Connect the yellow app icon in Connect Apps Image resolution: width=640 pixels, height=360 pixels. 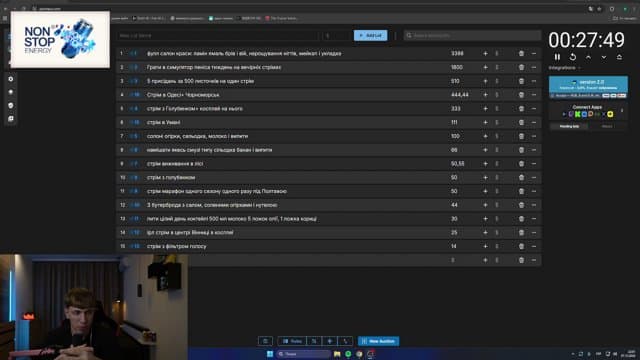610,114
